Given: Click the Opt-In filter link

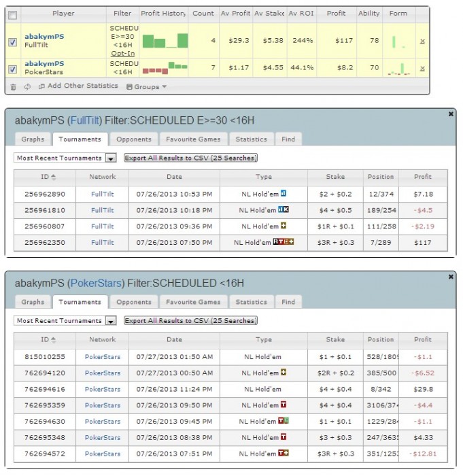Looking at the screenshot, I should point(123,54).
